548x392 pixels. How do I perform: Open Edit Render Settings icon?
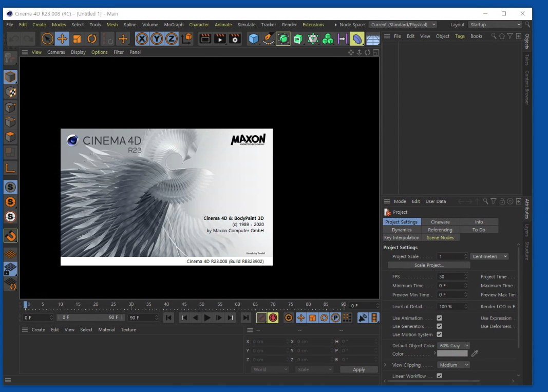coord(235,39)
